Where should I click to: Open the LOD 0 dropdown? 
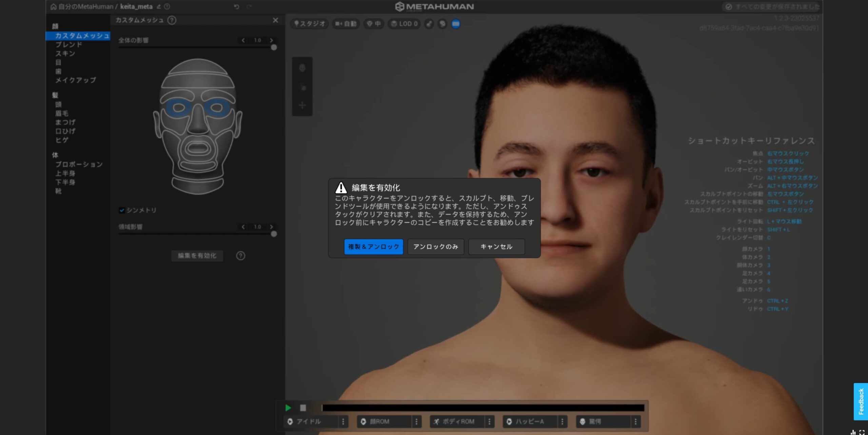[x=404, y=24]
